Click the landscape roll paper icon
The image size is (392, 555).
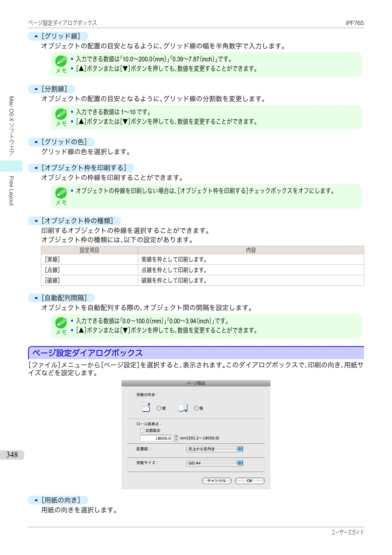point(183,407)
